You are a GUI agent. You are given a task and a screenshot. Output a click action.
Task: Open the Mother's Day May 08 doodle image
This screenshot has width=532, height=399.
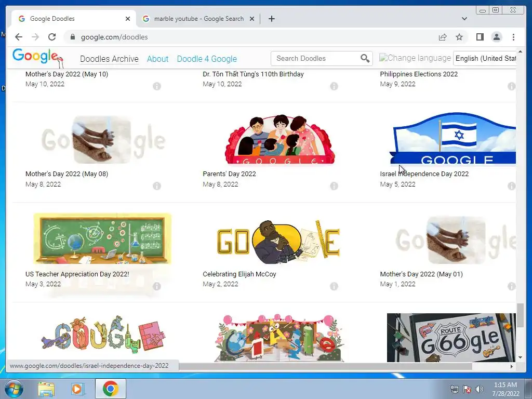pyautogui.click(x=103, y=140)
